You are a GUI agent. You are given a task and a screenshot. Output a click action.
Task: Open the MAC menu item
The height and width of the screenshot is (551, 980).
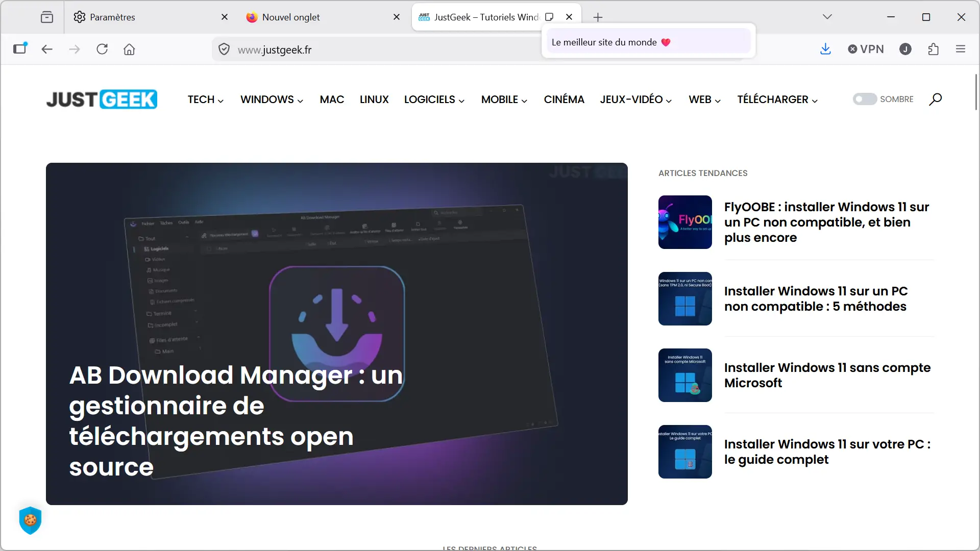[332, 99]
